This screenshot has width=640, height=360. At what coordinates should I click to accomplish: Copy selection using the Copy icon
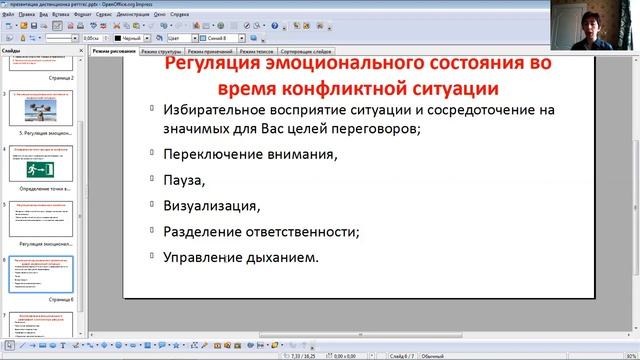[127, 26]
